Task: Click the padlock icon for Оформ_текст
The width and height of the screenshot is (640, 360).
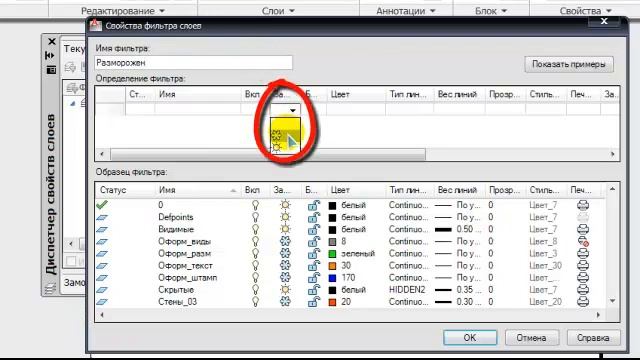Action: 313,266
